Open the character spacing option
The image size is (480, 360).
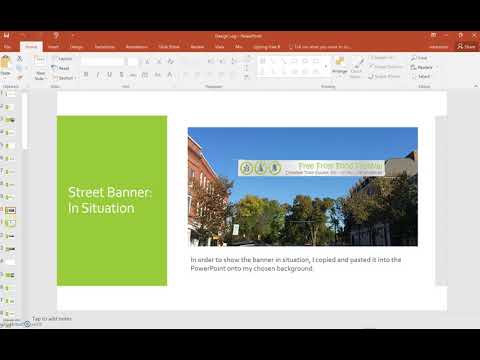click(x=145, y=75)
